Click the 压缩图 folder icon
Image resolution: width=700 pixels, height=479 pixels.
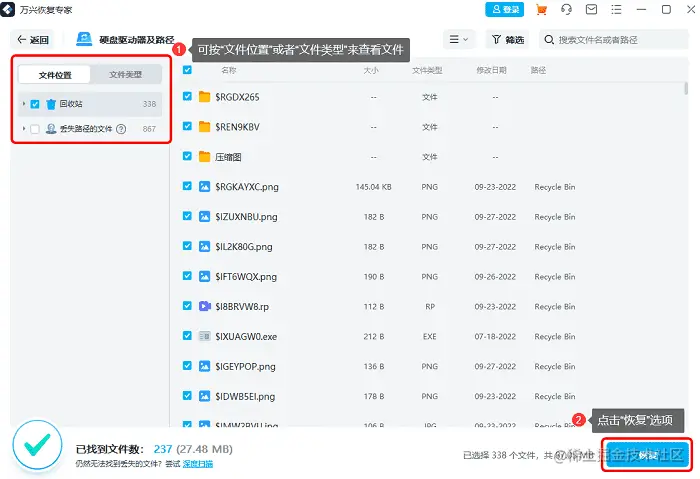tap(204, 156)
